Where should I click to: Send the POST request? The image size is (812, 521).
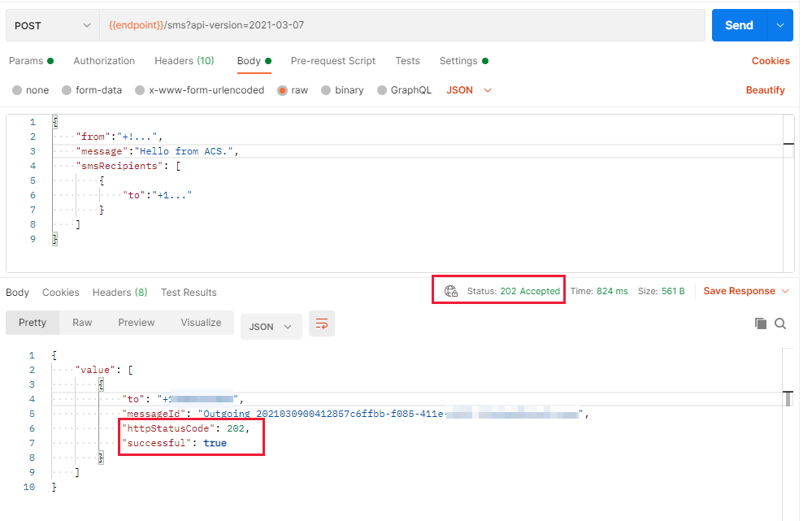(739, 25)
